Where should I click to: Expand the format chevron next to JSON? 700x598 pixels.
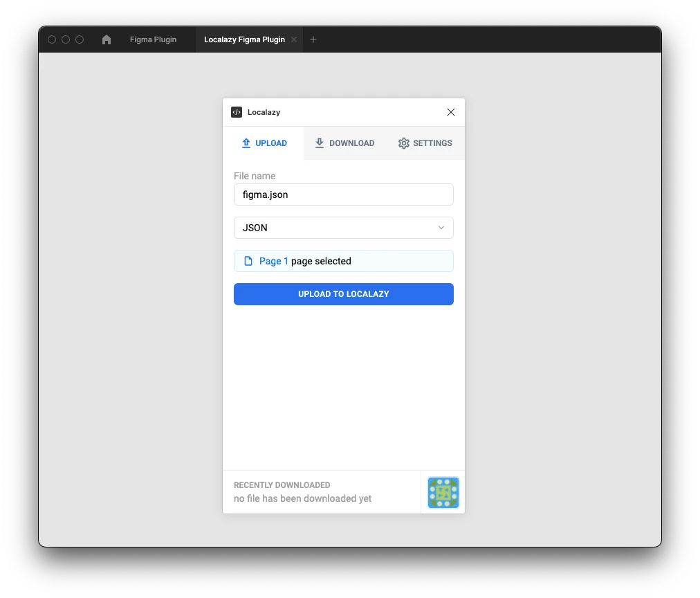(x=441, y=228)
